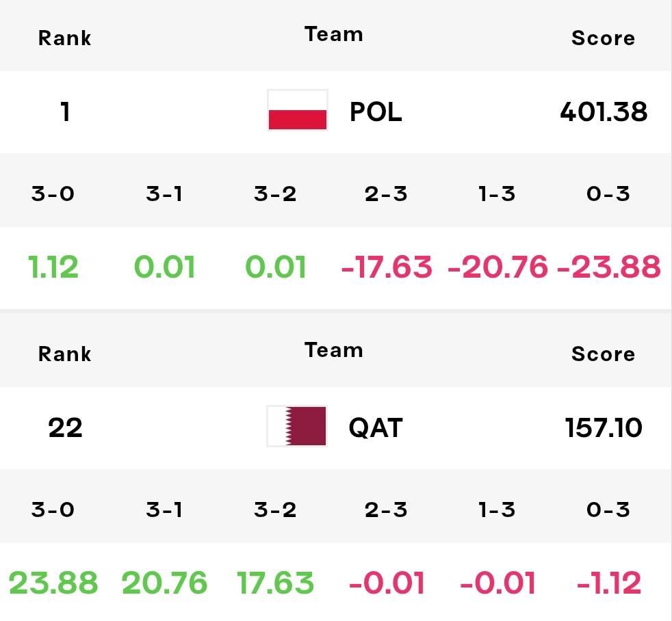Click Poland's rank number 1
The width and height of the screenshot is (672, 621).
coord(65,111)
